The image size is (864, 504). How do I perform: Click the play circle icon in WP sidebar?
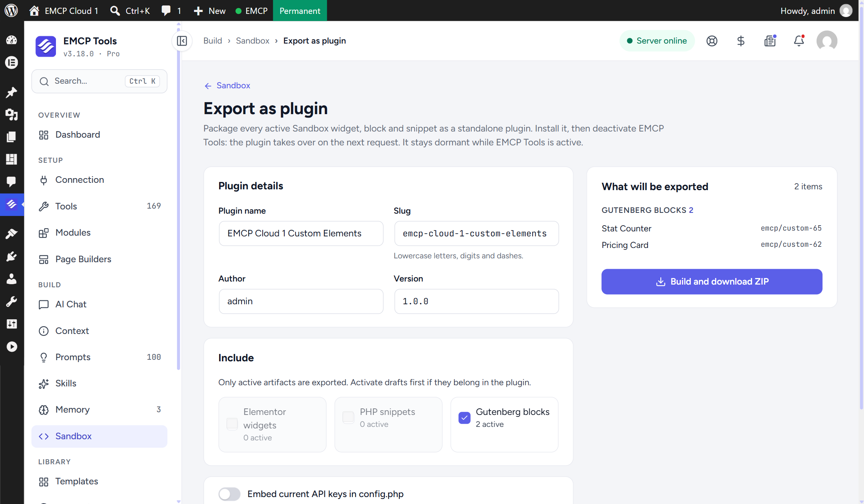[12, 347]
